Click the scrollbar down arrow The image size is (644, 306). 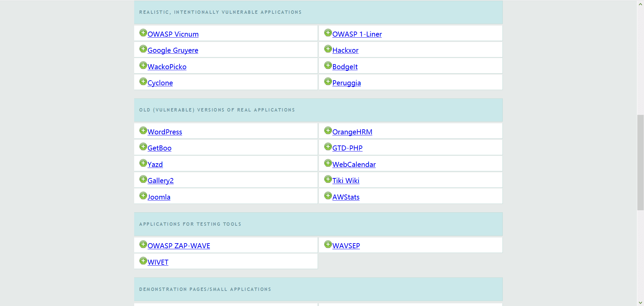(x=640, y=303)
